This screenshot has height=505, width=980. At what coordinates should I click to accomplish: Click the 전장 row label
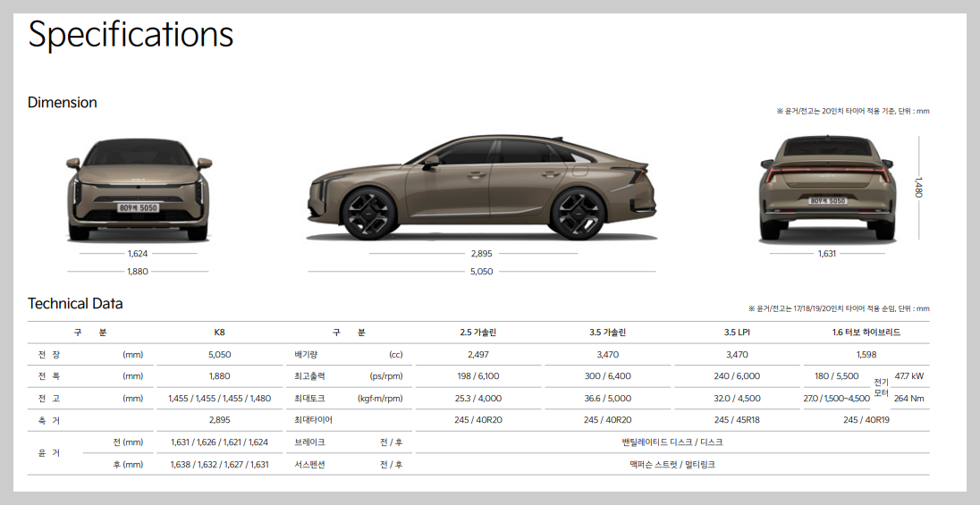[x=49, y=354]
